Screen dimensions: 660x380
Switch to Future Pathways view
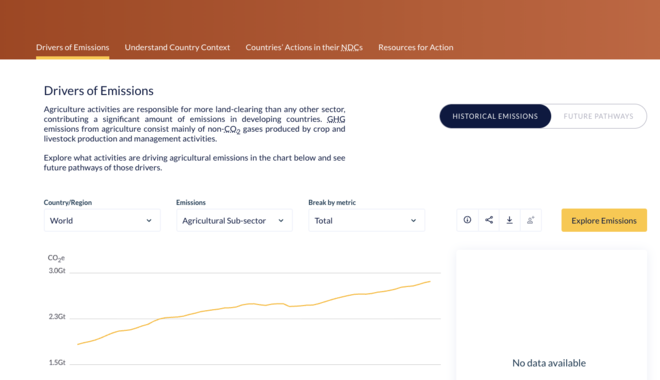pos(598,116)
